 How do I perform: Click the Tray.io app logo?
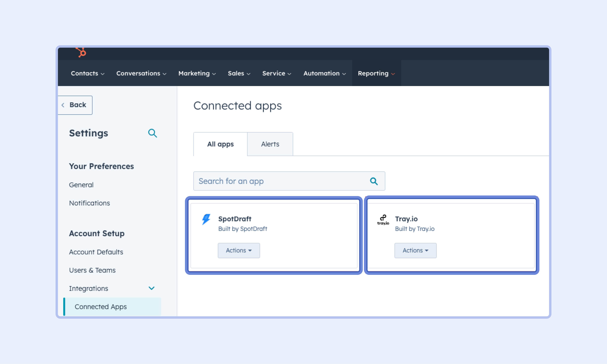pyautogui.click(x=383, y=220)
